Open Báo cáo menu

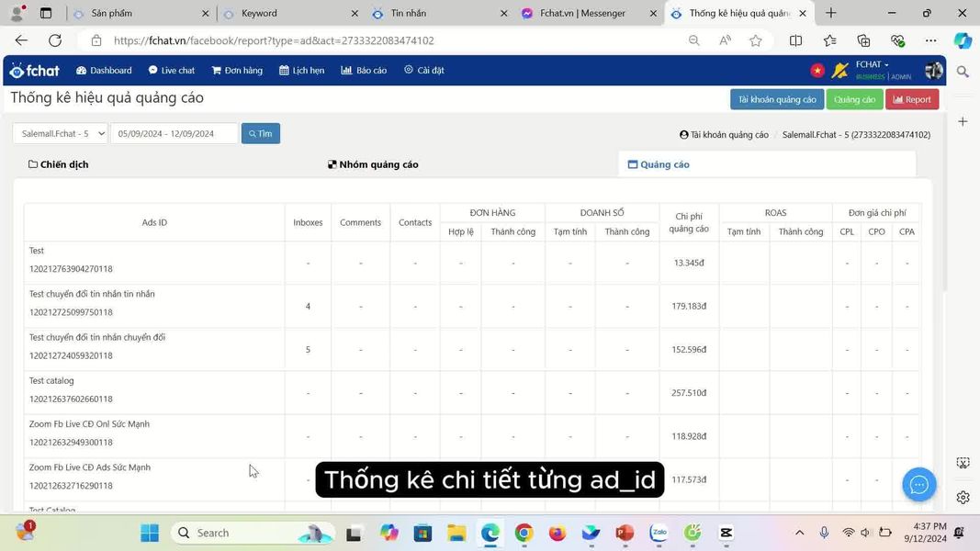coord(364,71)
